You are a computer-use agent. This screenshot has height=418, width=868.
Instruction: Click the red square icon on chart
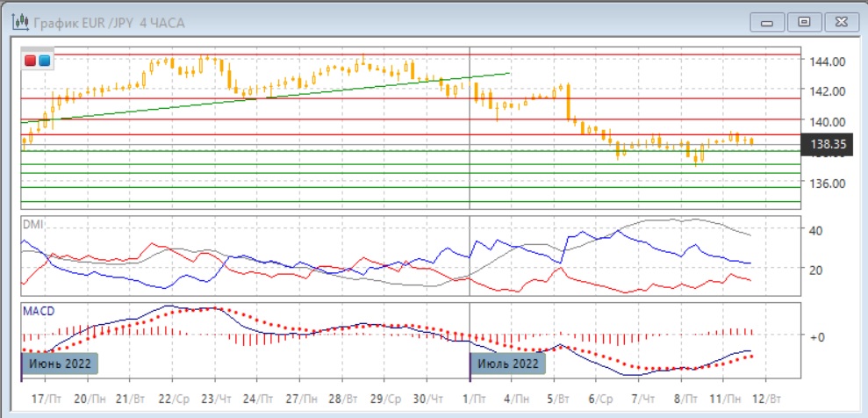pos(31,61)
